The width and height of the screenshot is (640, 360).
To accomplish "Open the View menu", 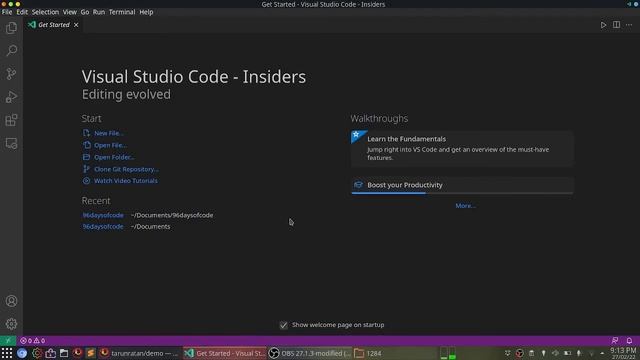I will pyautogui.click(x=70, y=12).
